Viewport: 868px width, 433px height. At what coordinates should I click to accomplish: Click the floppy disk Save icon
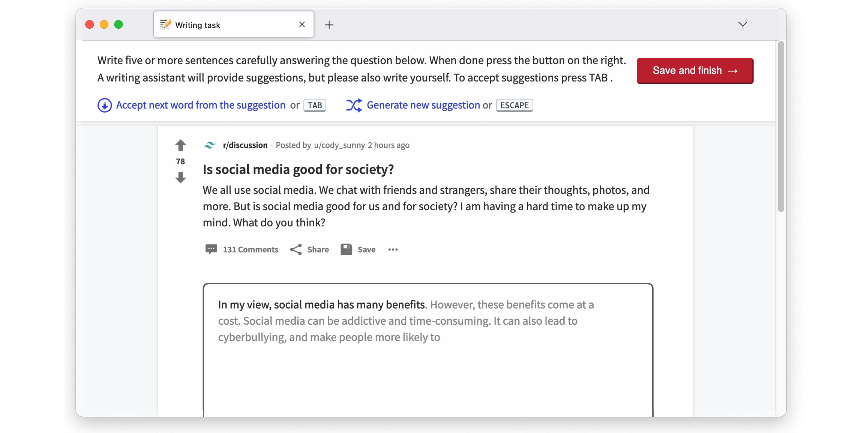346,249
